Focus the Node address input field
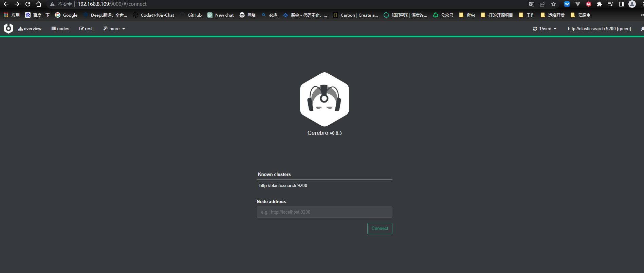Image resolution: width=644 pixels, height=273 pixels. point(325,212)
